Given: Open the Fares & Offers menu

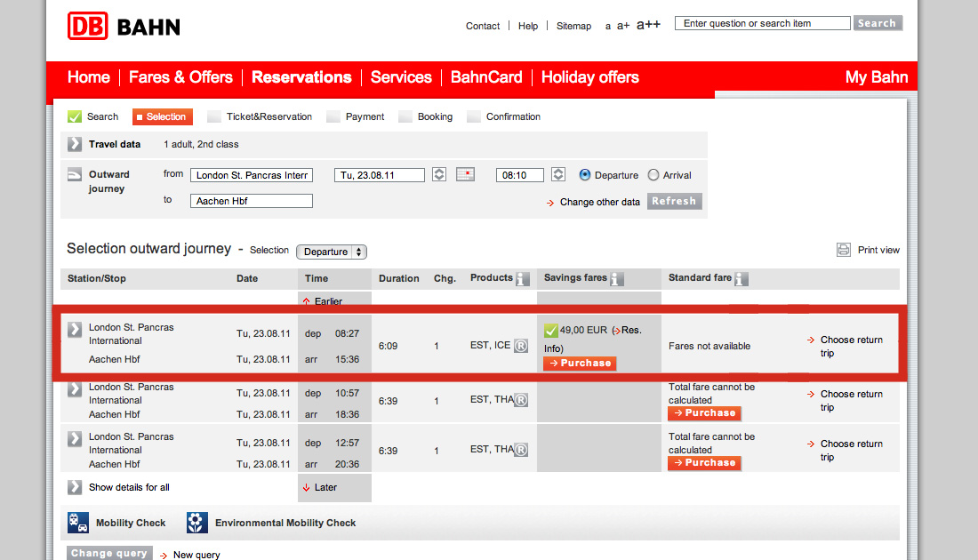Looking at the screenshot, I should point(180,77).
